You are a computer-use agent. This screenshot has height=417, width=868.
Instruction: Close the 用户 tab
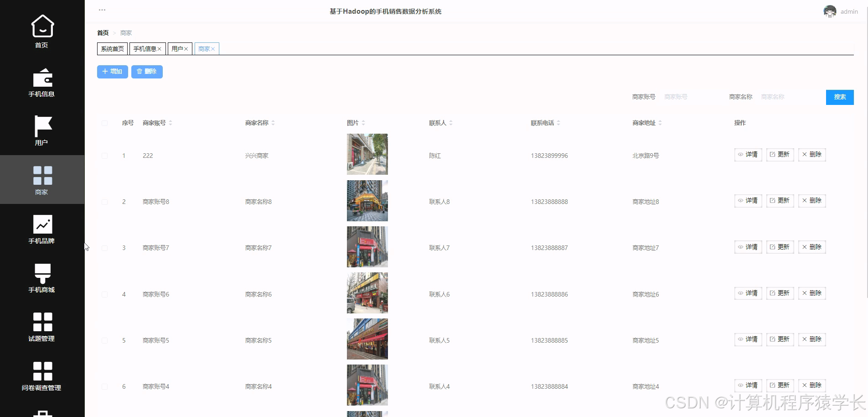click(x=186, y=49)
